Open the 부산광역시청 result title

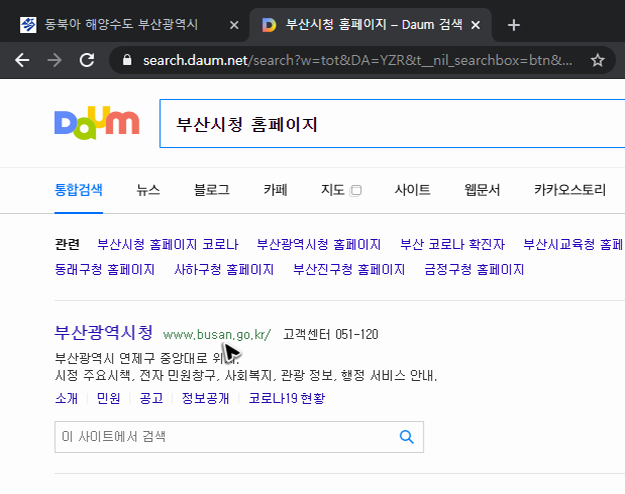pyautogui.click(x=104, y=332)
